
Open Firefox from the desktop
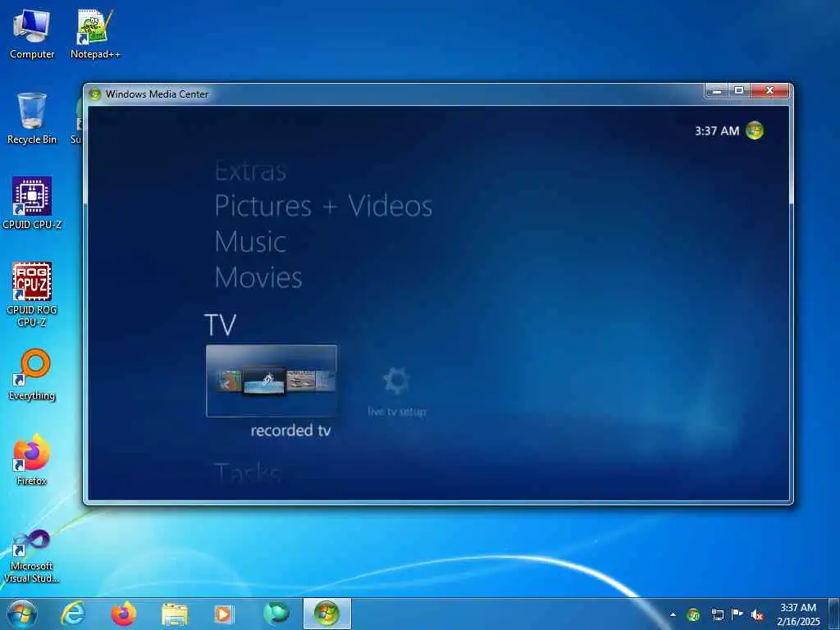tap(32, 459)
